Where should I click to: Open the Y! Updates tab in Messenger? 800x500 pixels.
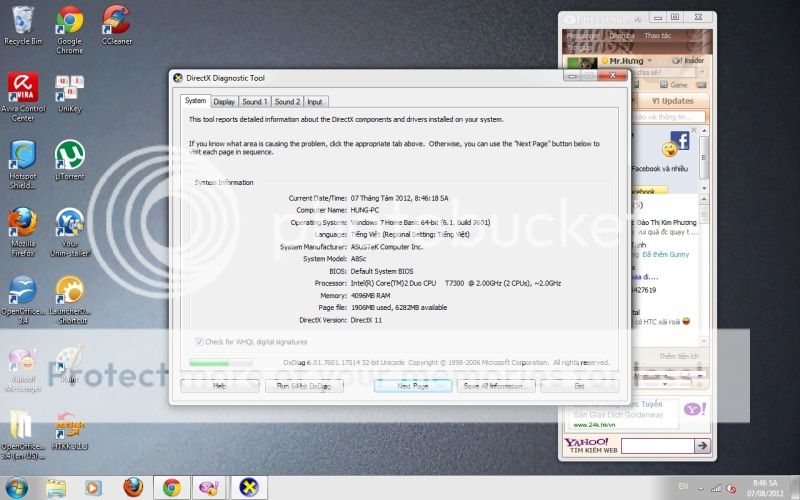tap(672, 101)
